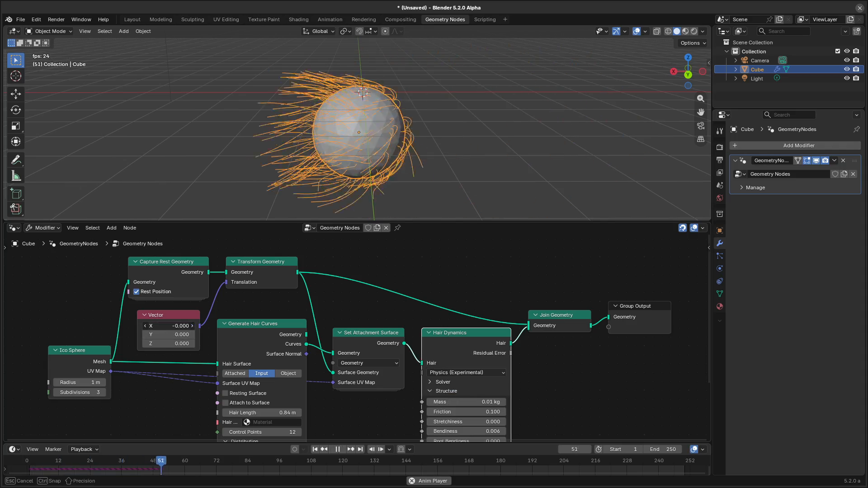Viewport: 868px width, 488px height.
Task: Activate the Move tool
Action: tap(16, 94)
